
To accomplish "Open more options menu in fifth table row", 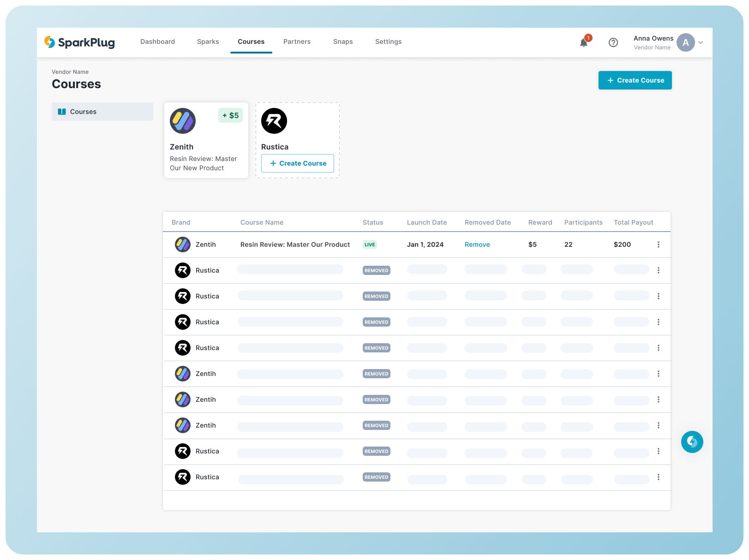I will 659,348.
